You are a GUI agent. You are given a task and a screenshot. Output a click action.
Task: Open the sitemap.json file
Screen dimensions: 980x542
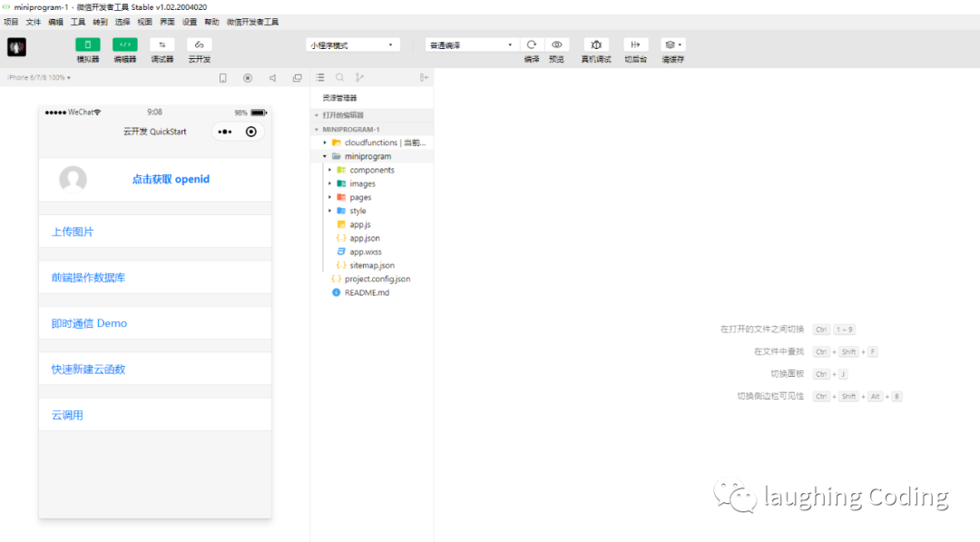click(x=372, y=265)
